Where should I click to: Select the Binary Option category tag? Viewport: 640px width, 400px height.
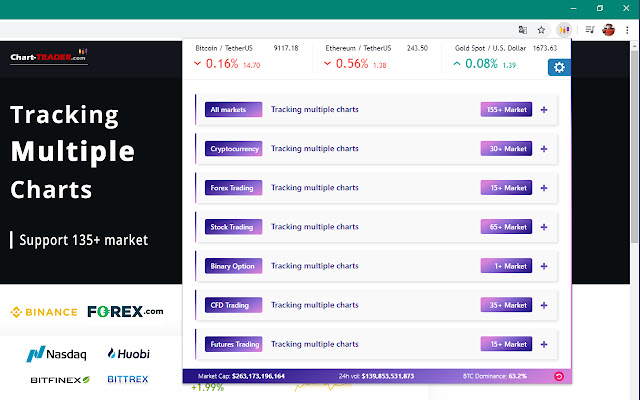[233, 266]
